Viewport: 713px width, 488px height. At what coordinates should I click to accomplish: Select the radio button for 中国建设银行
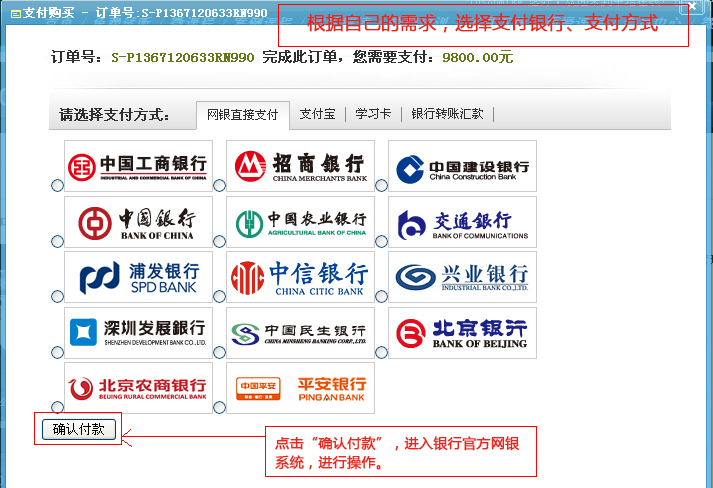(382, 186)
